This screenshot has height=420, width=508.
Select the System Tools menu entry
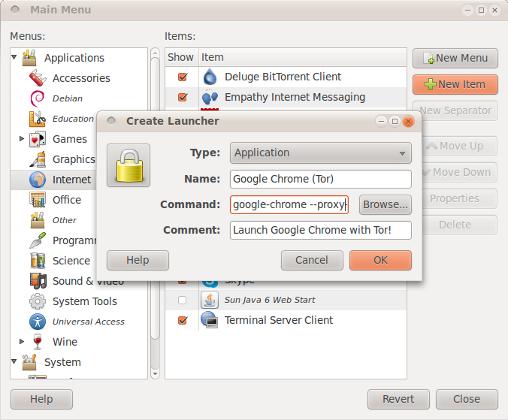(85, 301)
